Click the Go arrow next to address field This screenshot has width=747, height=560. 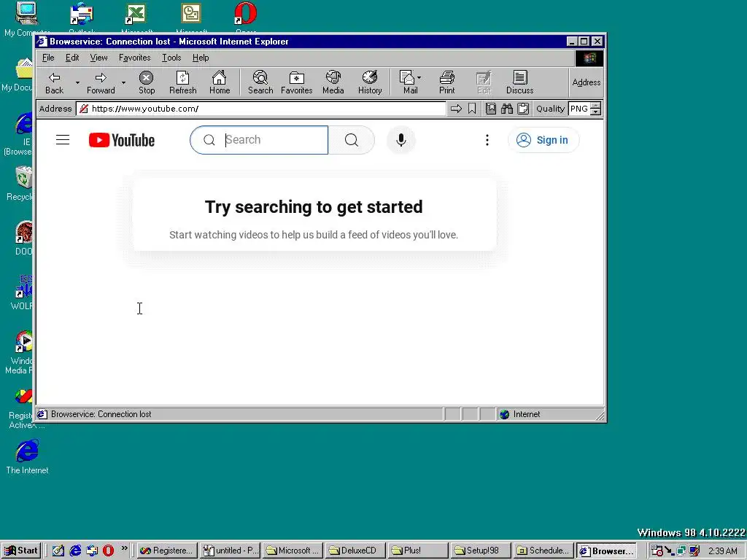[456, 109]
